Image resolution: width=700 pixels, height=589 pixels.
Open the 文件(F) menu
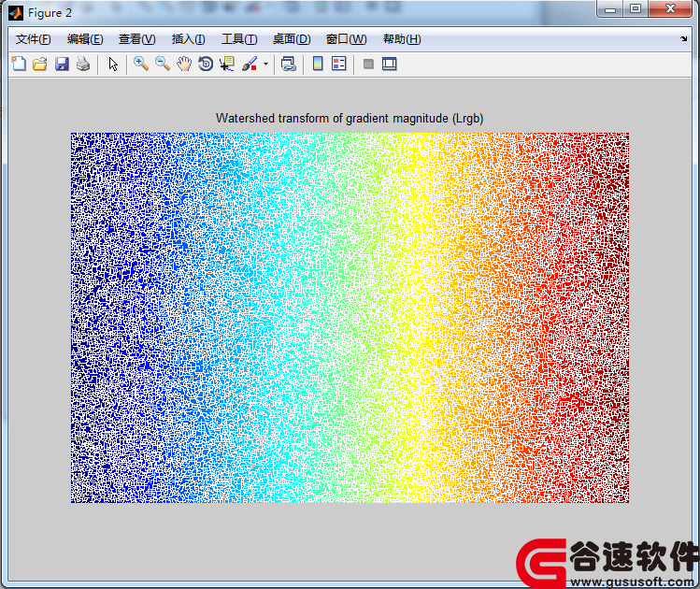click(33, 39)
